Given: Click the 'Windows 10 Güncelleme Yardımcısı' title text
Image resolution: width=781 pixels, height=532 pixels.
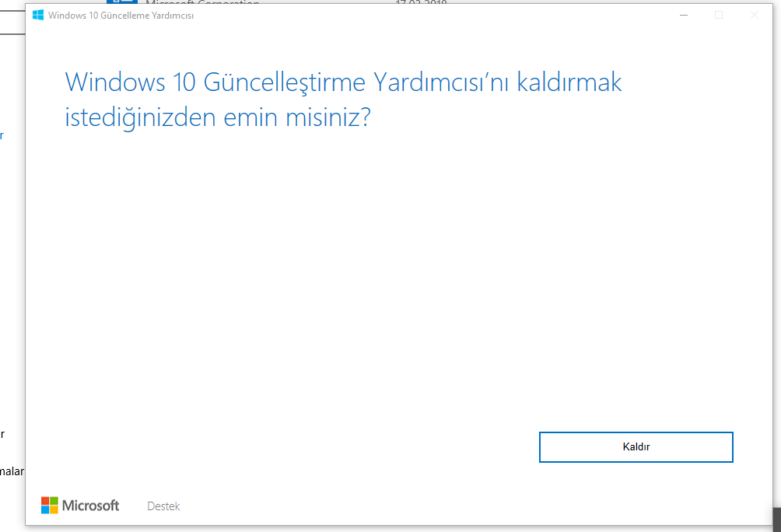Looking at the screenshot, I should (x=121, y=16).
